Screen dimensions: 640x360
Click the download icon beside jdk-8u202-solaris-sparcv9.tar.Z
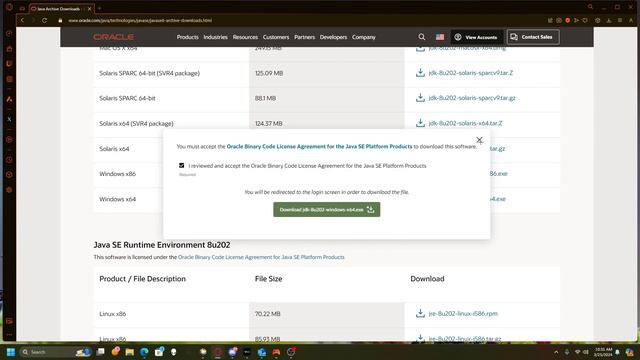[x=420, y=73]
